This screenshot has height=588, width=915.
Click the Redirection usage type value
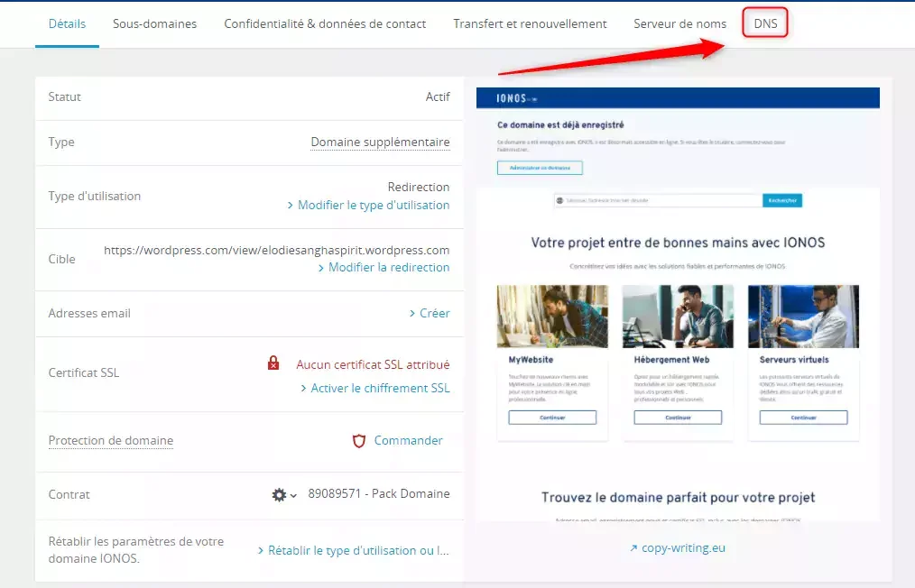(x=419, y=188)
